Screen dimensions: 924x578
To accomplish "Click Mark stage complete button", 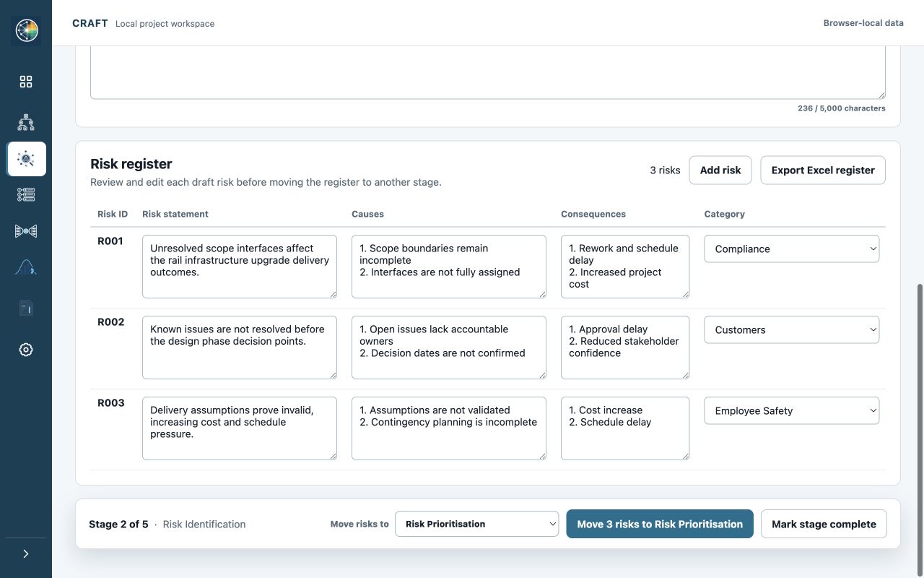I will tap(824, 524).
